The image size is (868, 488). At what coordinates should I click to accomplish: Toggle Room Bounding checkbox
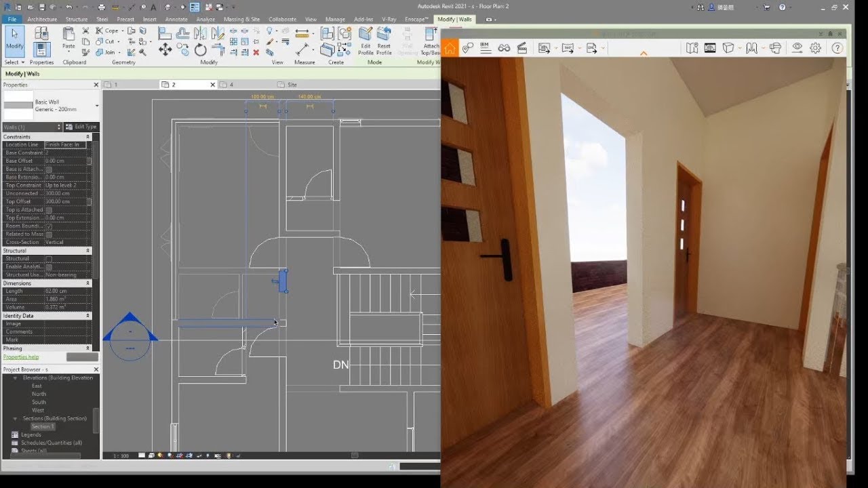pos(49,226)
